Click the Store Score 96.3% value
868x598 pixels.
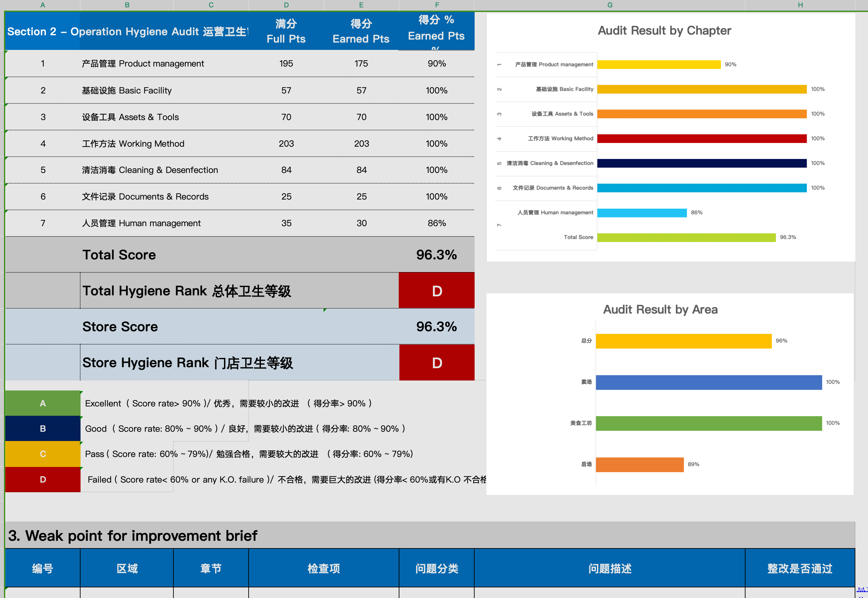(x=436, y=327)
